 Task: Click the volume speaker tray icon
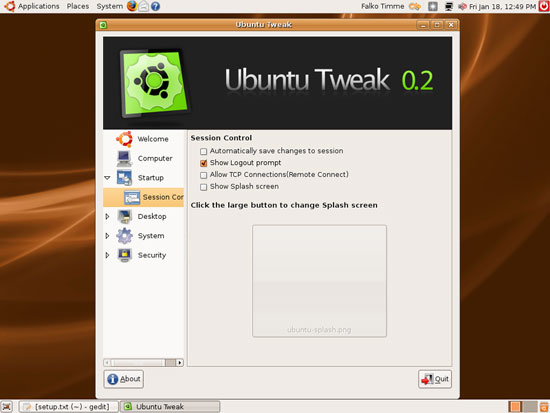[x=462, y=6]
